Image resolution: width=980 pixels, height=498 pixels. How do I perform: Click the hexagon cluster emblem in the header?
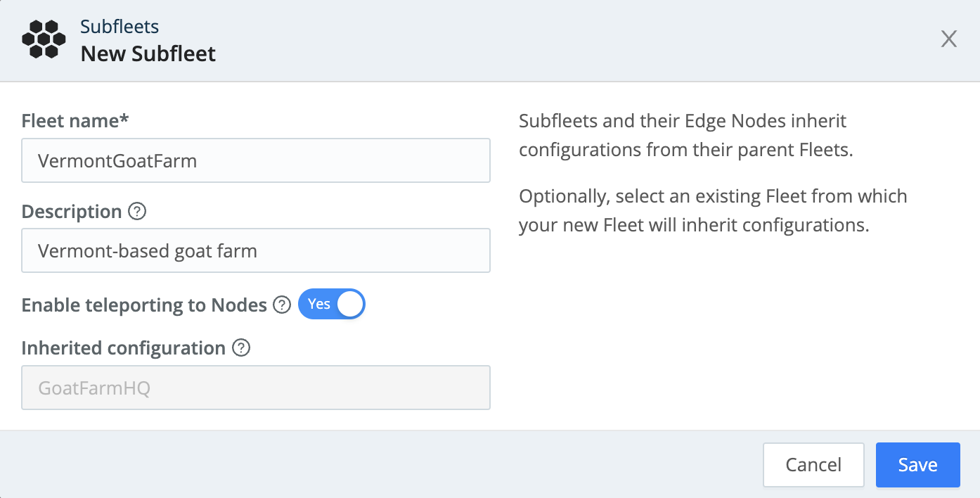(x=43, y=39)
